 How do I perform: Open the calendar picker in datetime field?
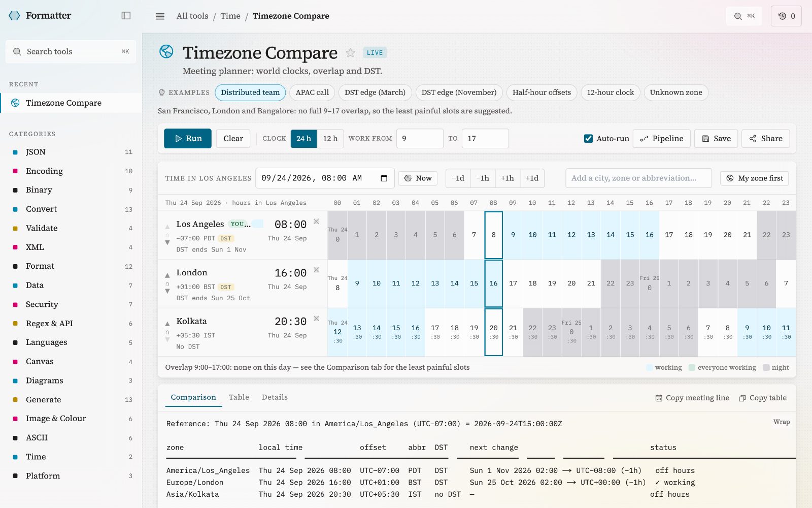[x=384, y=178]
